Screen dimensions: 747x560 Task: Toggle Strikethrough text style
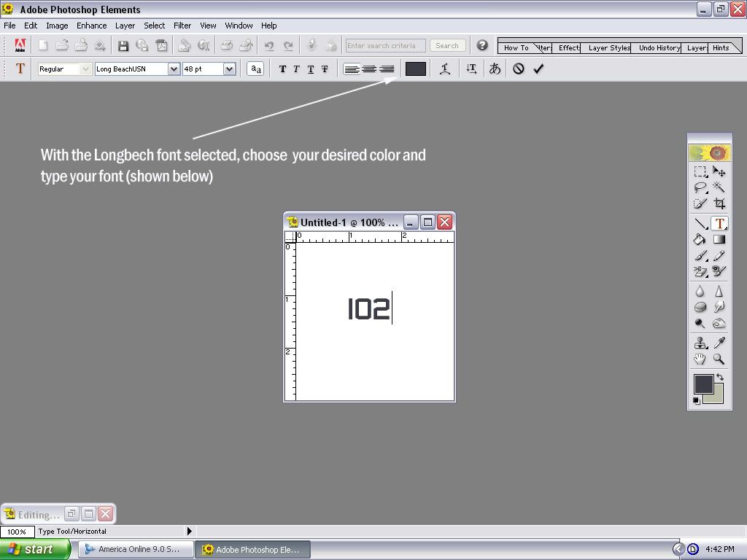[x=325, y=69]
